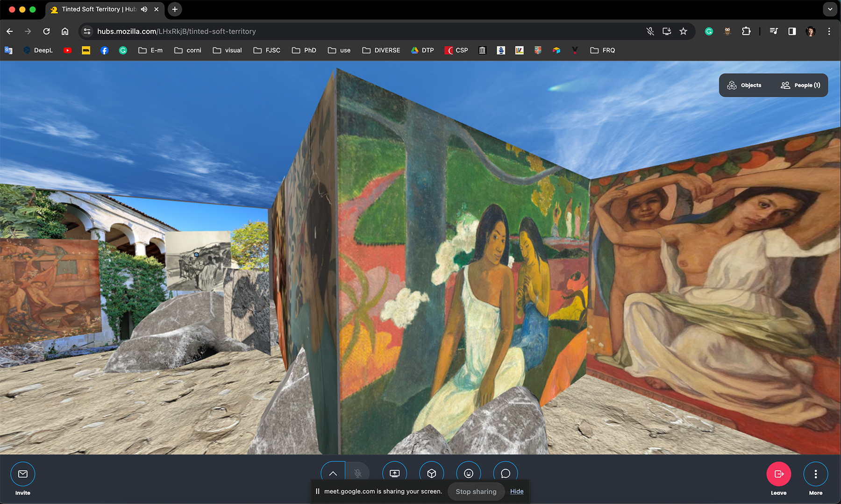
Task: View site information for hubs.mozilla.com
Action: (87, 31)
